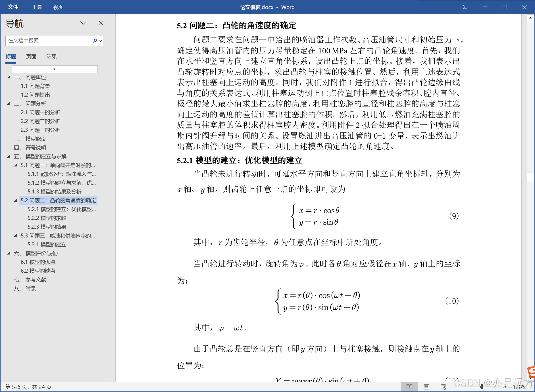Open zoom dialog via 120% label
Image resolution: width=535 pixels, height=392 pixels.
tap(520, 387)
